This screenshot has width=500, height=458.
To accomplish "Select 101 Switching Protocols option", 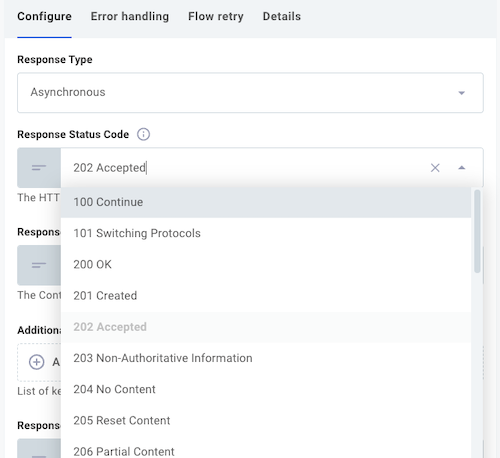I will [266, 233].
